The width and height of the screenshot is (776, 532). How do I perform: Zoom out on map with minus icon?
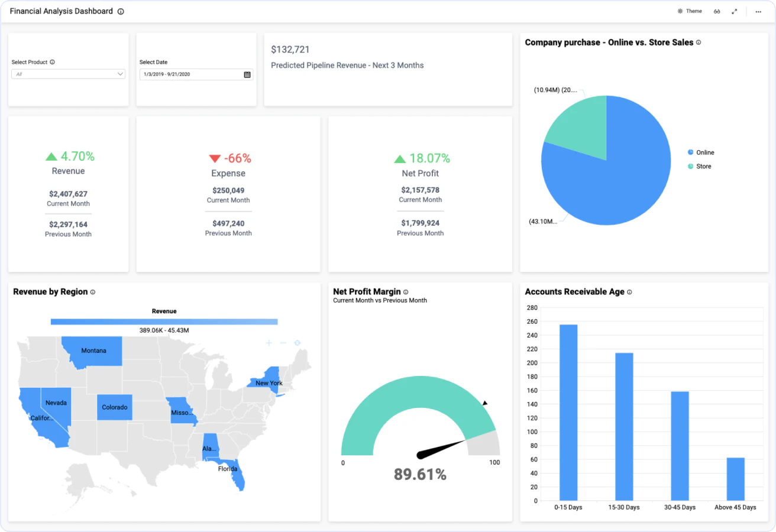click(x=283, y=343)
